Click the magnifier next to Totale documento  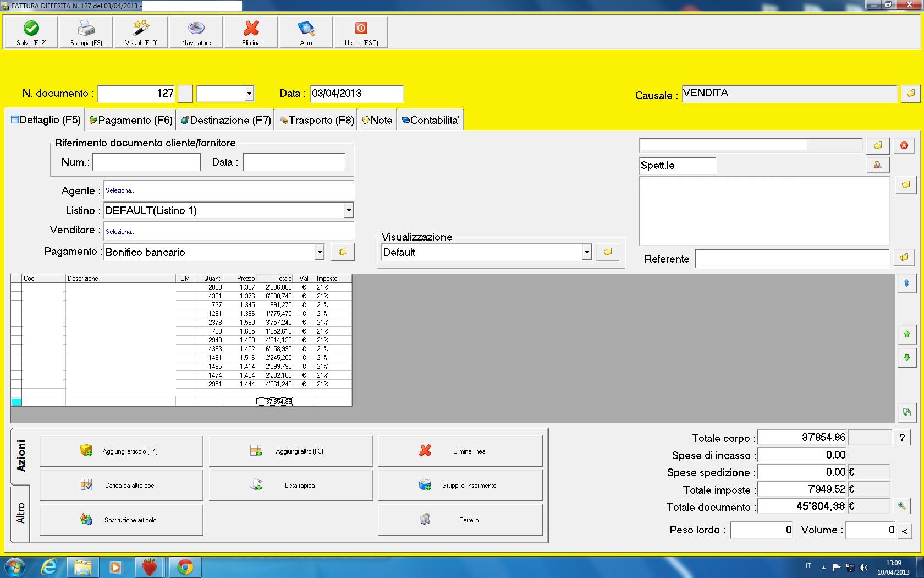[x=901, y=506]
